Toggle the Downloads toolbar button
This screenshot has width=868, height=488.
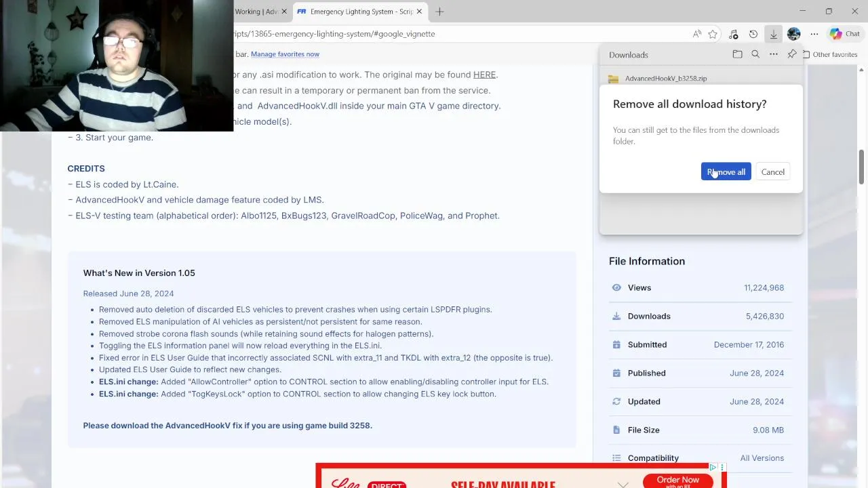[x=773, y=34]
